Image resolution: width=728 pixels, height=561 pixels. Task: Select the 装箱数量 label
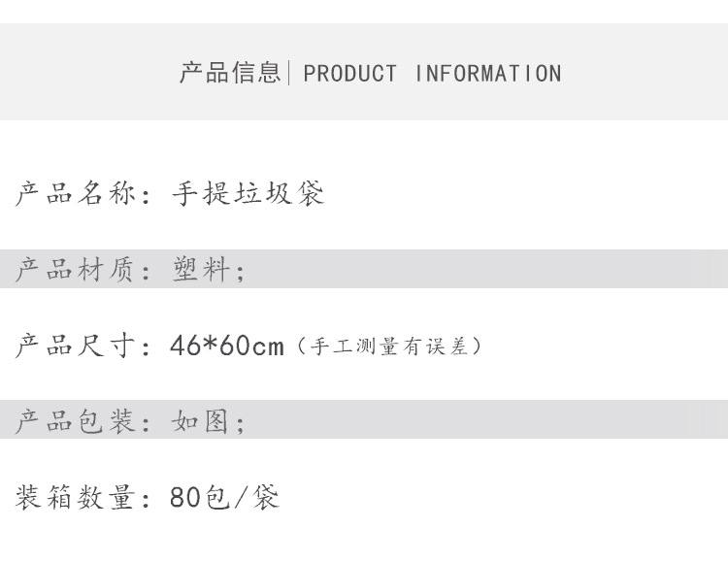pyautogui.click(x=75, y=498)
